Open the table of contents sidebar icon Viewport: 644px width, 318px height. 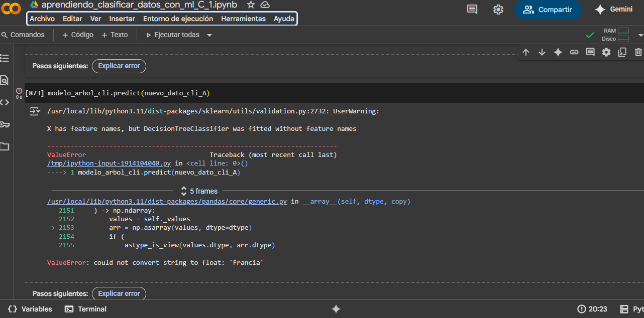5,58
